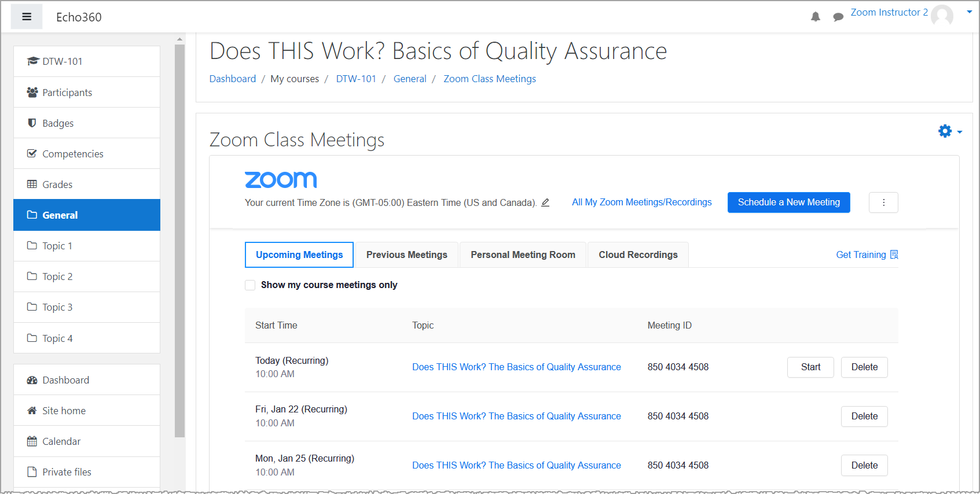
Task: Start today's recurring meeting
Action: [810, 367]
